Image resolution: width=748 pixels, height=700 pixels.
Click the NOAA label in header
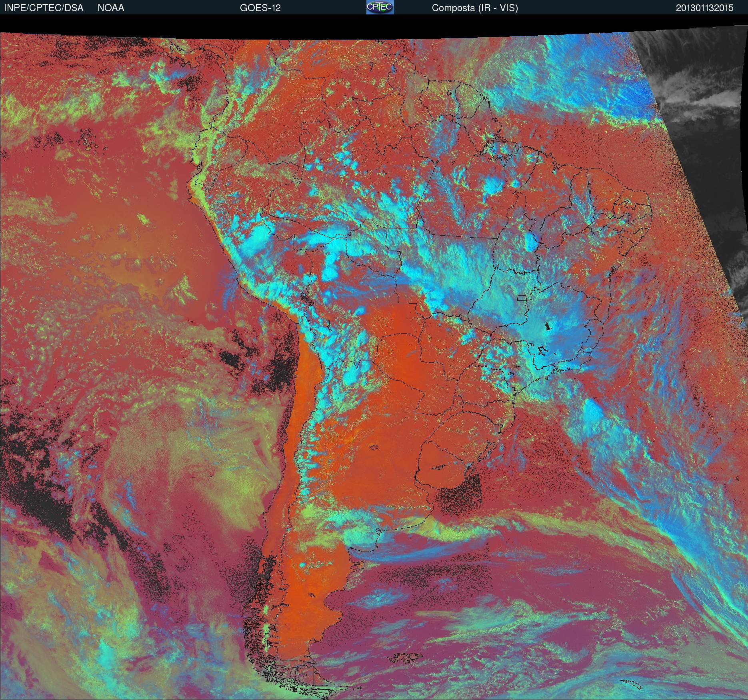click(x=111, y=8)
